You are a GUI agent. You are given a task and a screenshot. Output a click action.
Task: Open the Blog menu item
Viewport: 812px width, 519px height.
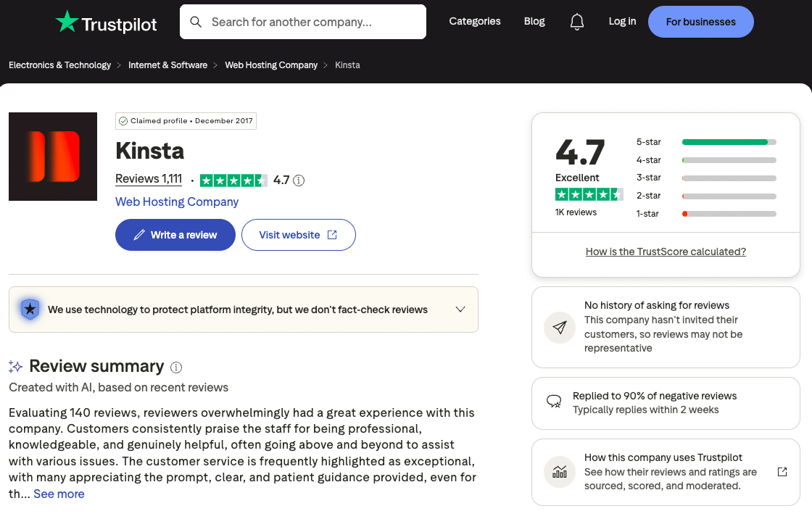(x=534, y=21)
